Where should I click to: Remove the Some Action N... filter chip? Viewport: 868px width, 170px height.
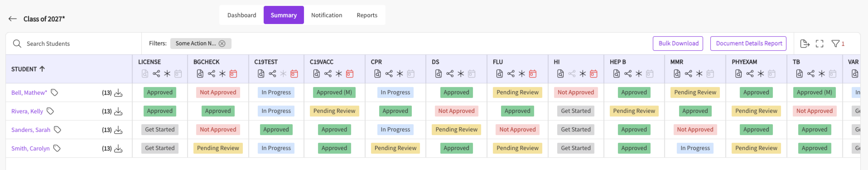pyautogui.click(x=222, y=44)
